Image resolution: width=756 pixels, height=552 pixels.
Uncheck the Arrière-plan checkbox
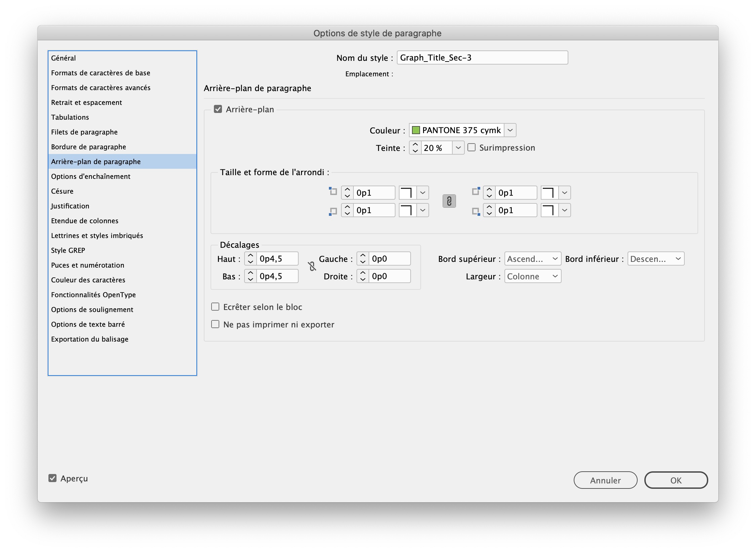click(218, 109)
